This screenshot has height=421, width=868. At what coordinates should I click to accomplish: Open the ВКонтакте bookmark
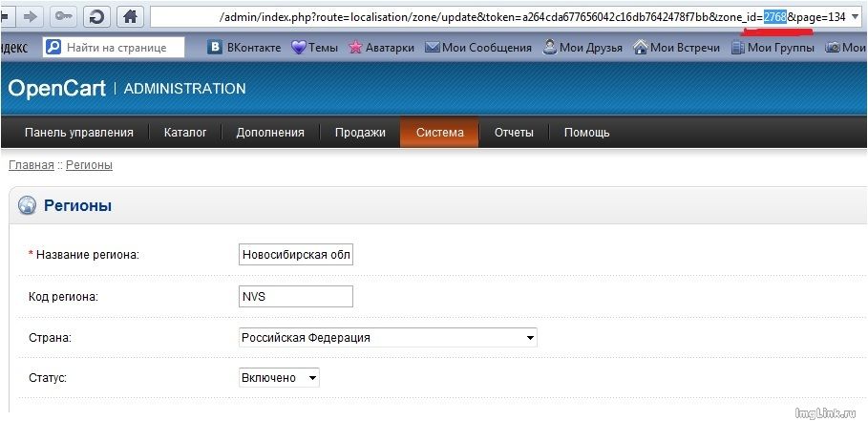click(244, 48)
